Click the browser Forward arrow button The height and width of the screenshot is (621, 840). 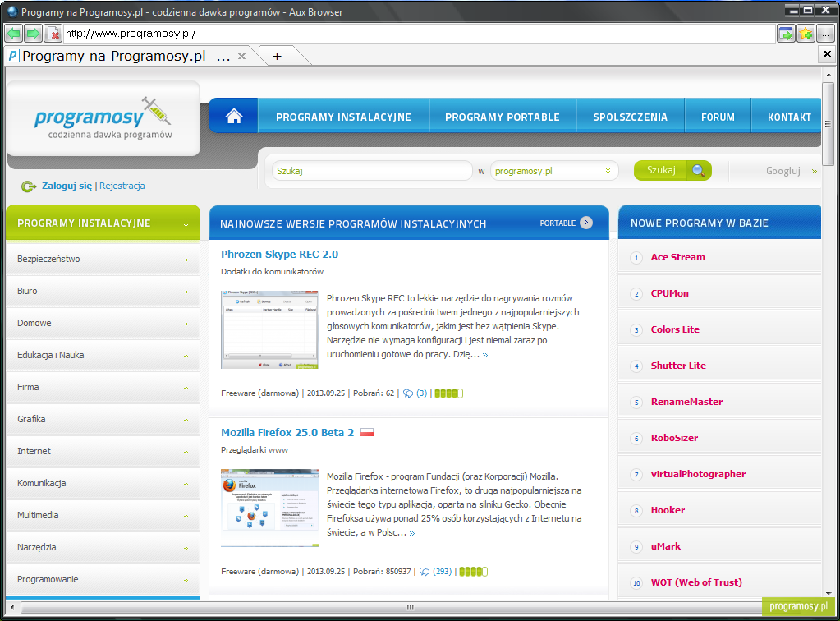point(33,34)
